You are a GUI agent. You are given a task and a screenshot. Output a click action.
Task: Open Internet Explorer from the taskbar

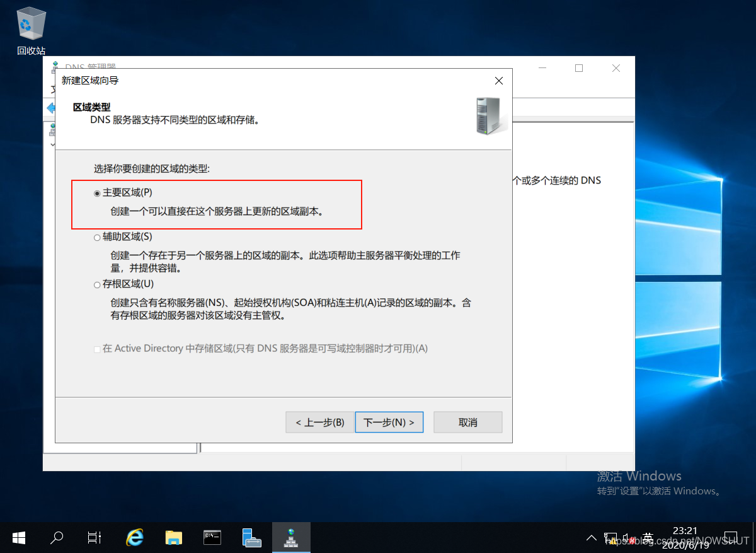(135, 537)
